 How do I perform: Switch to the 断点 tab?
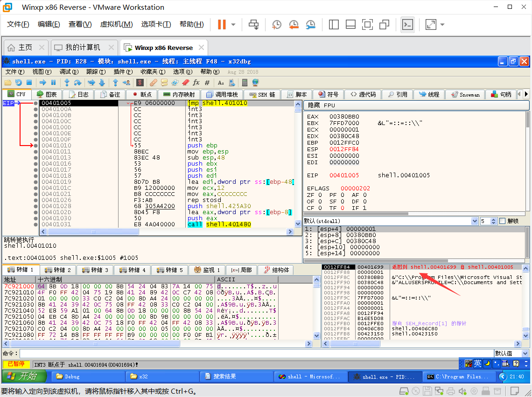[x=142, y=94]
